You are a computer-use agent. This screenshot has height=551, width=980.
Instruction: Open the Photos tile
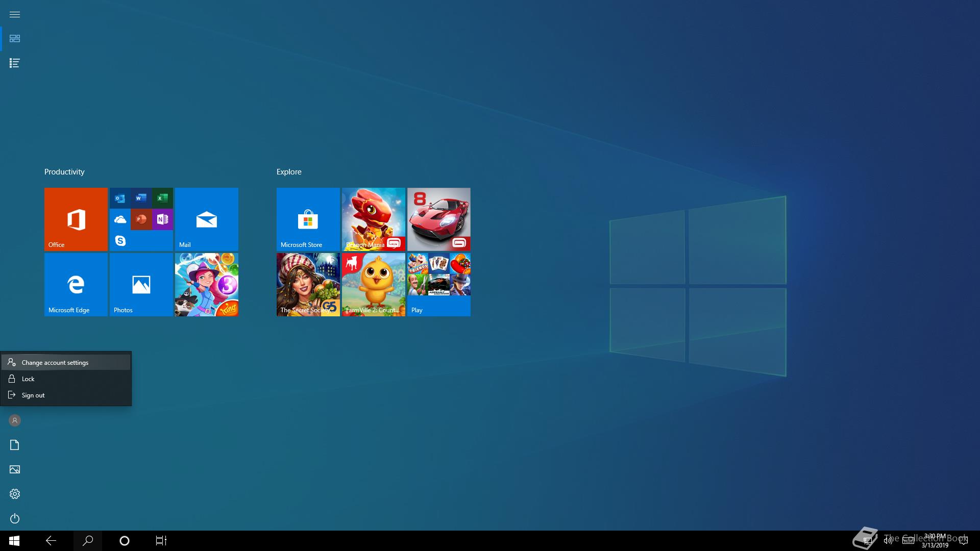[x=141, y=285]
